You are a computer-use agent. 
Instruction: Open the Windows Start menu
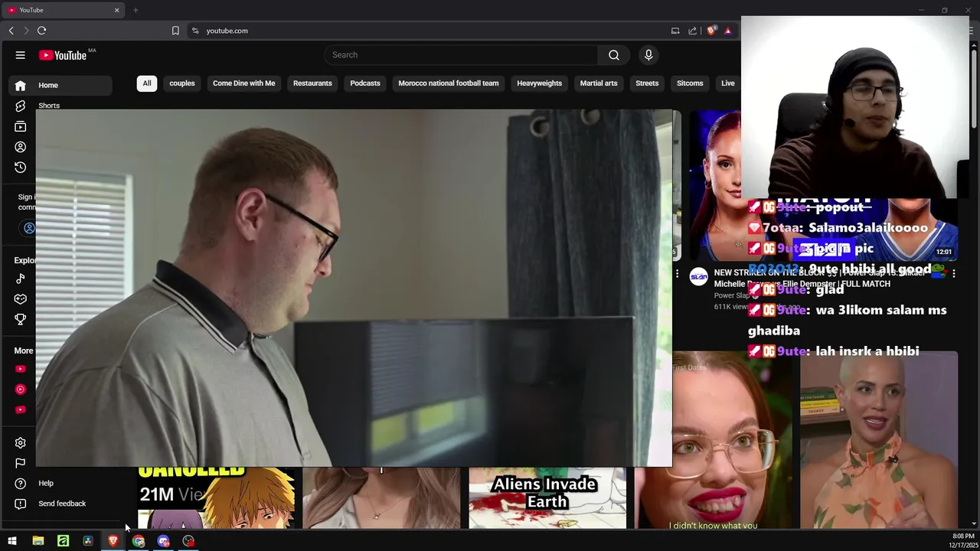[12, 541]
